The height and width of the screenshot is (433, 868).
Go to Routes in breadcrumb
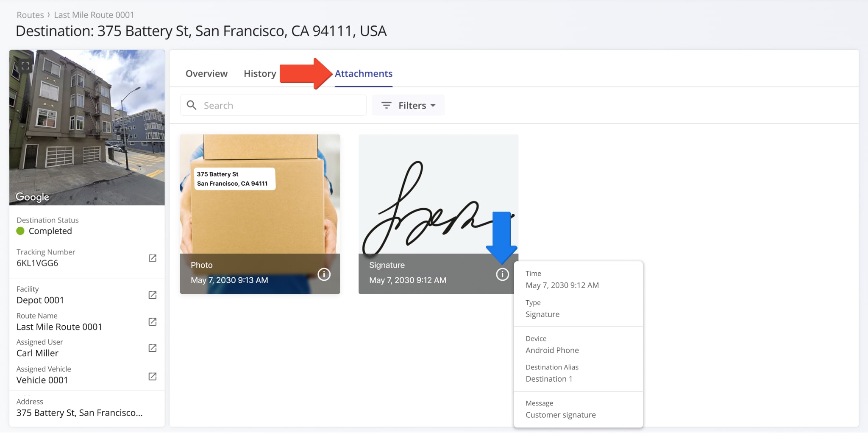pos(30,15)
